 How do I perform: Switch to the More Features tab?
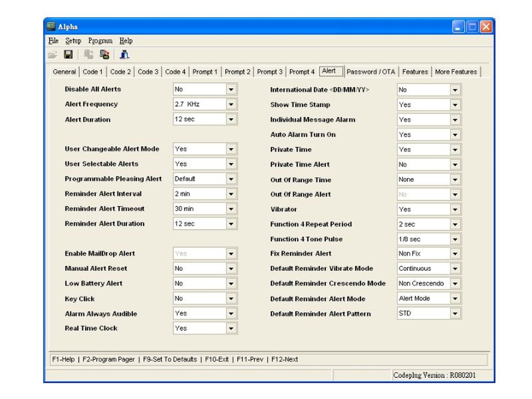[x=456, y=72]
